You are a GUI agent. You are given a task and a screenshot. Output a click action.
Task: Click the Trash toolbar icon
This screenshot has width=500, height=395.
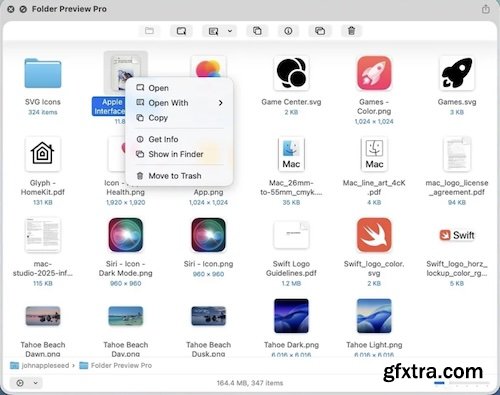coord(351,31)
